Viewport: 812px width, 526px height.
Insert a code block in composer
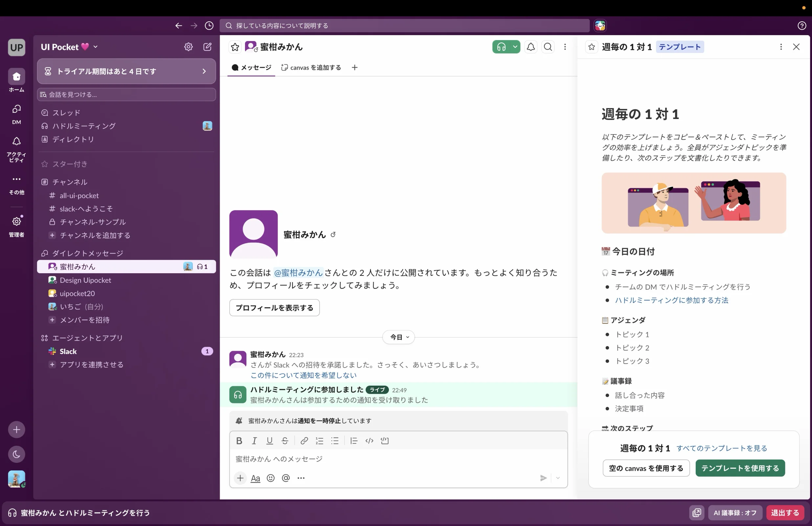385,441
